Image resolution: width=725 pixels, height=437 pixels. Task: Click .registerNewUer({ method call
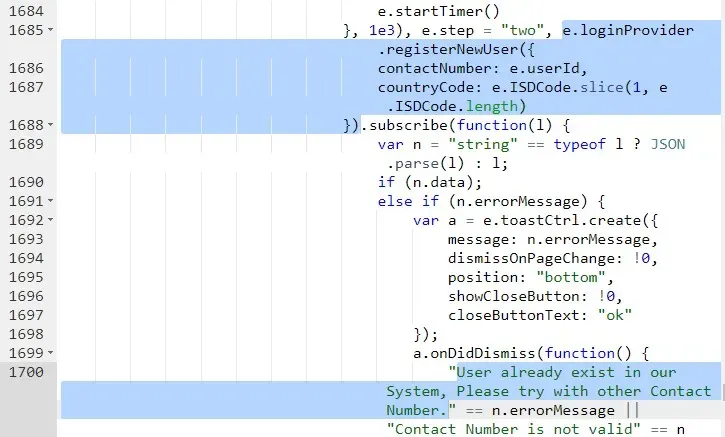click(x=456, y=49)
